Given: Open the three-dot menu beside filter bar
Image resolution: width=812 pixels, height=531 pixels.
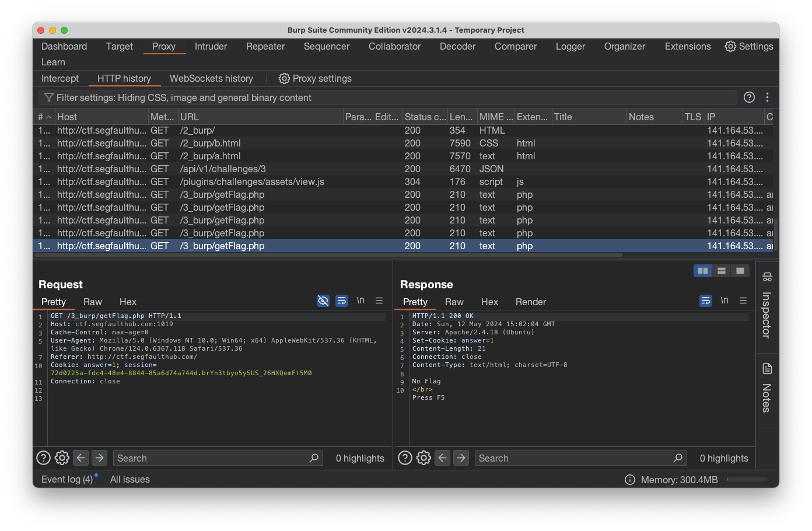Looking at the screenshot, I should 768,97.
